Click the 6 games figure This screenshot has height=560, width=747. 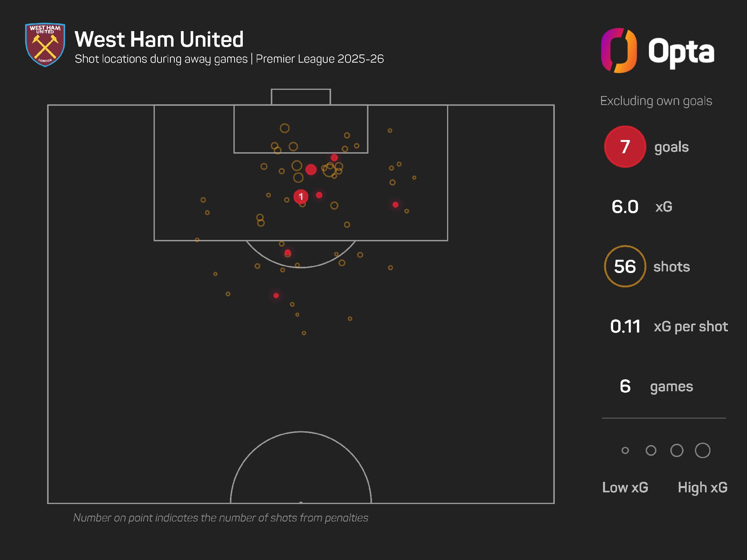click(625, 386)
